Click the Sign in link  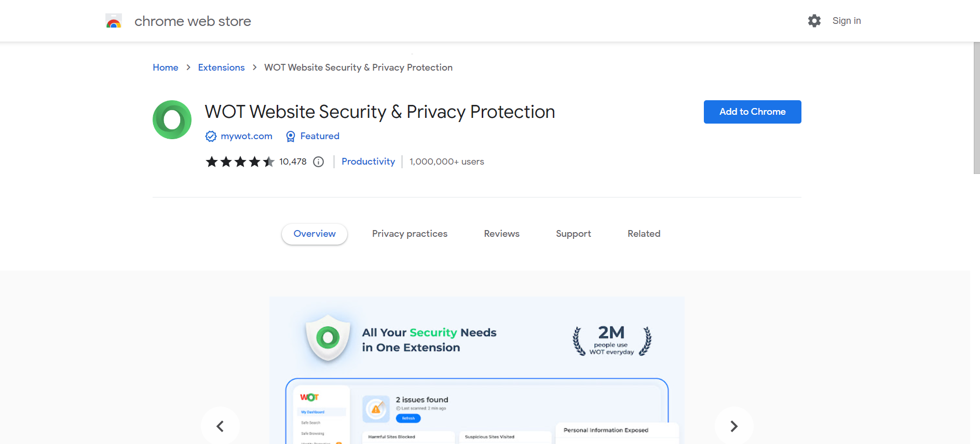(x=846, y=21)
